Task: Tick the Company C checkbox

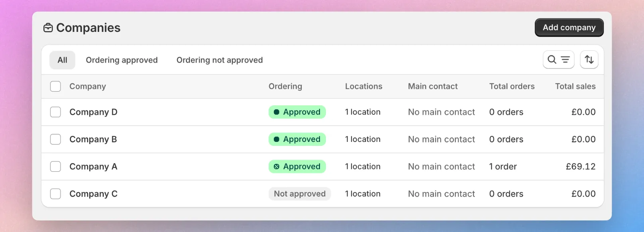Action: tap(55, 194)
